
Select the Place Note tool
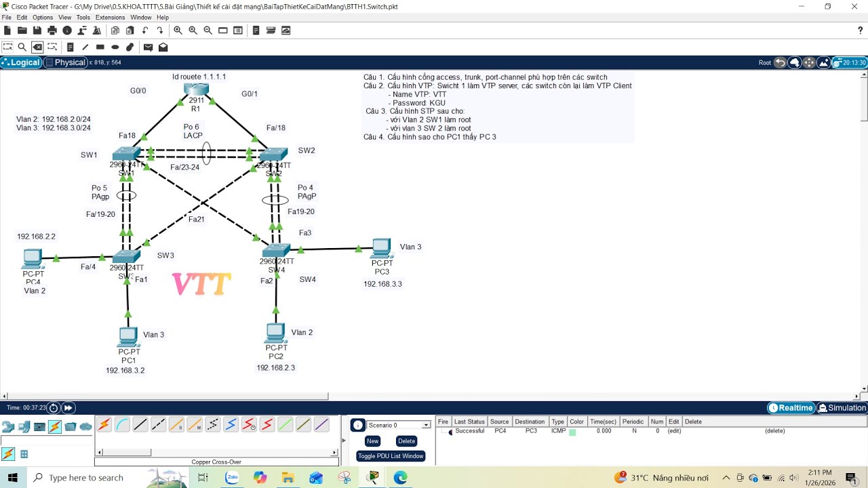[70, 47]
